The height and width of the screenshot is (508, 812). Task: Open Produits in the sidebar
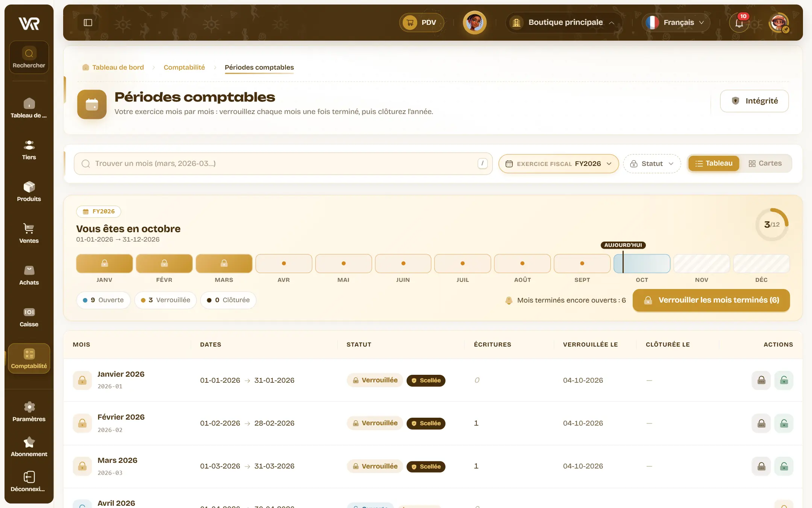[x=29, y=192]
